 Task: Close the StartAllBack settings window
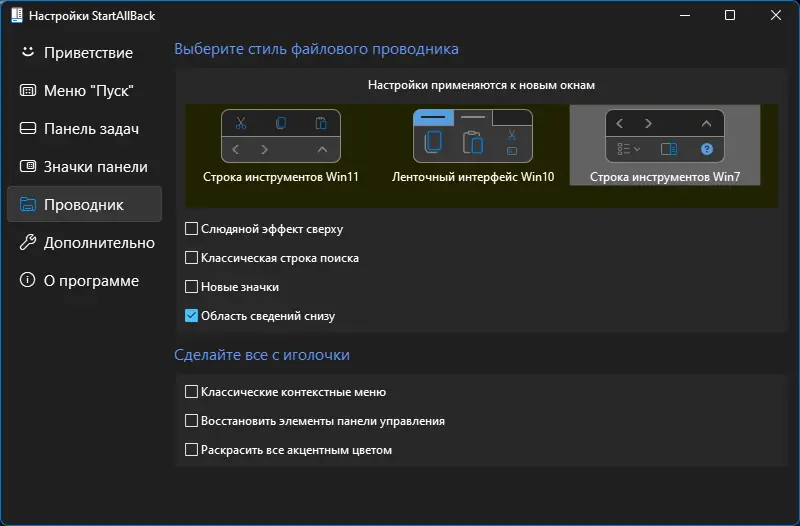(776, 15)
